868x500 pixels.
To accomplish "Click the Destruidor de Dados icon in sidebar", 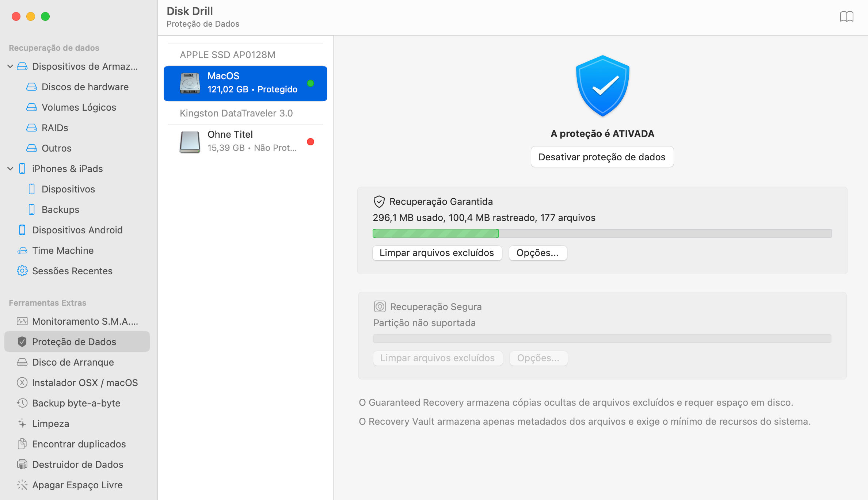I will click(22, 464).
